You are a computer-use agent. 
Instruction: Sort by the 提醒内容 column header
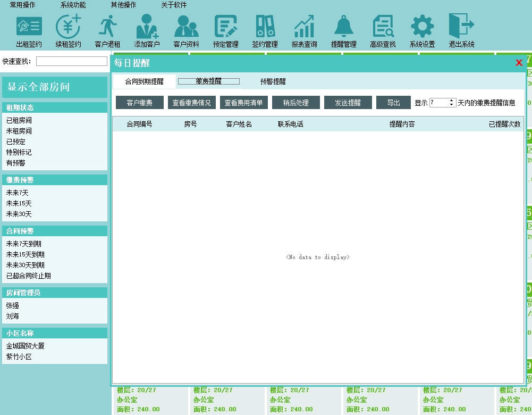402,124
